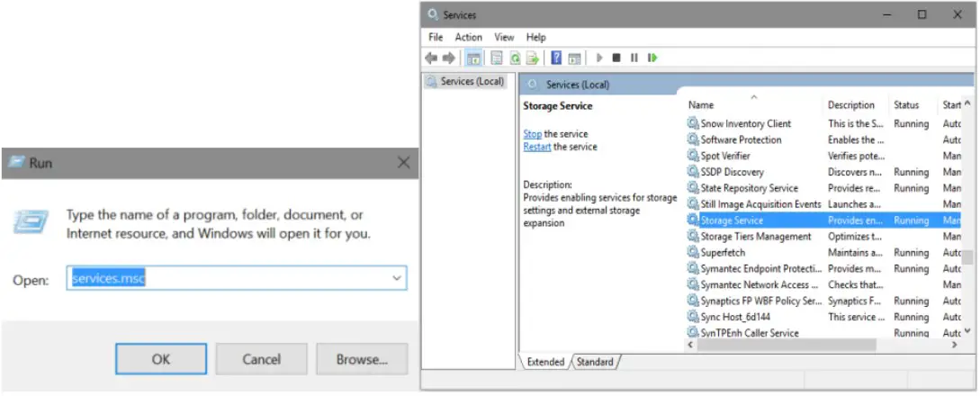Open the Properties toolbar icon

(497, 58)
